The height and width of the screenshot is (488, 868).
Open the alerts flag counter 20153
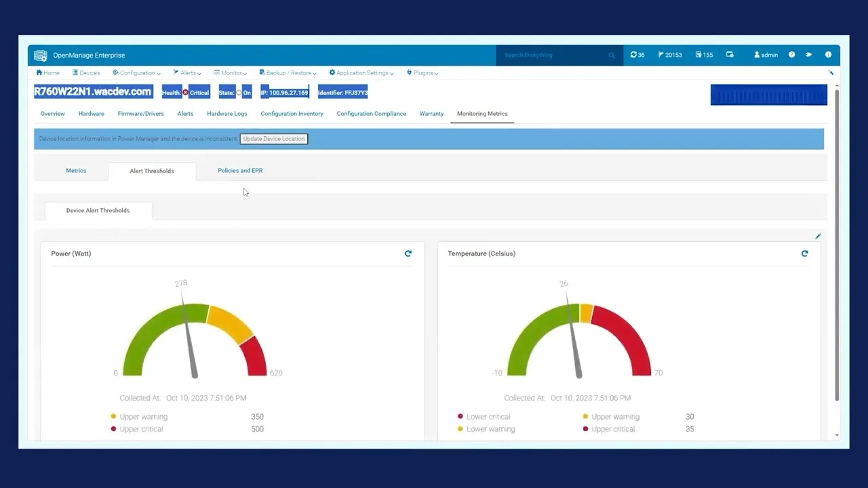(670, 55)
